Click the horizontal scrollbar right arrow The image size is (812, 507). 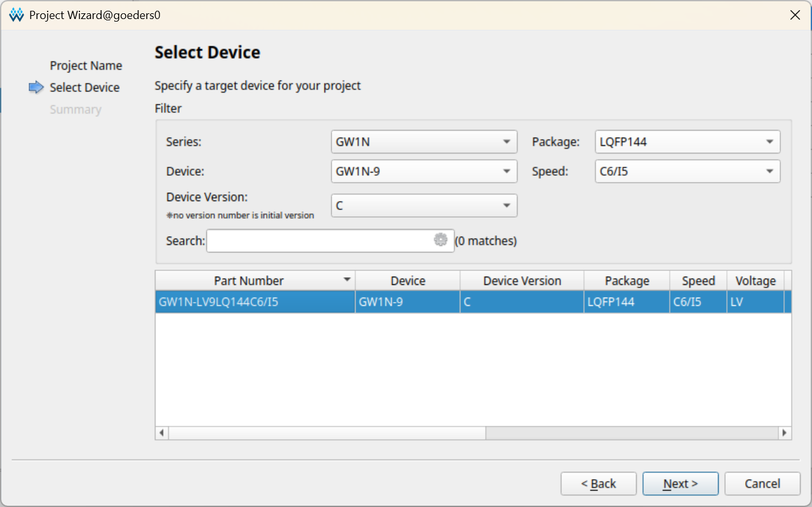[785, 433]
